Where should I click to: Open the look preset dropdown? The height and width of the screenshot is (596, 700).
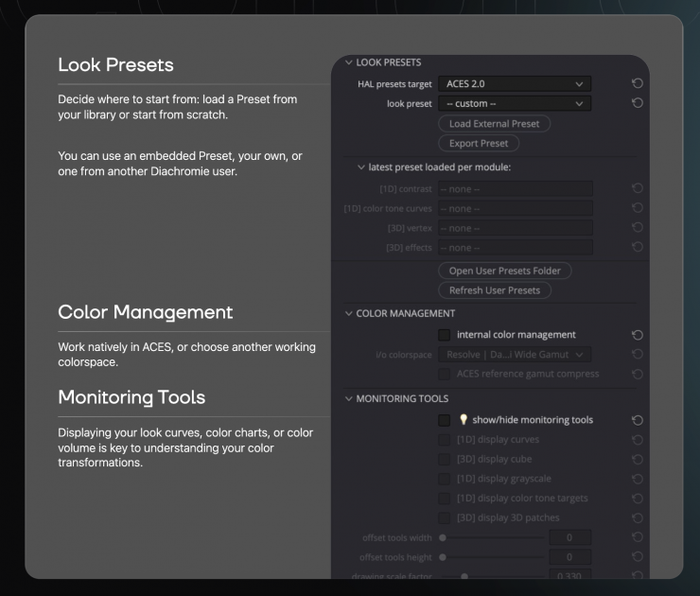point(515,103)
